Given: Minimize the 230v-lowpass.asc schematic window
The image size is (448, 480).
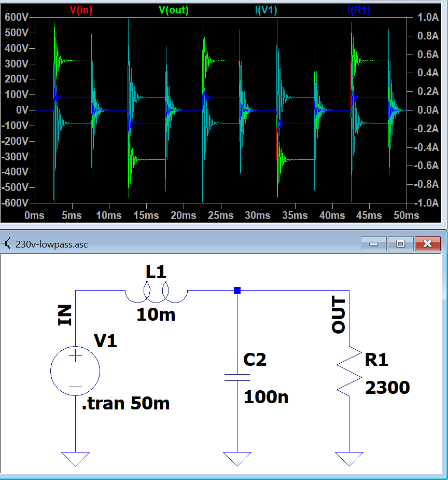Looking at the screenshot, I should 374,244.
